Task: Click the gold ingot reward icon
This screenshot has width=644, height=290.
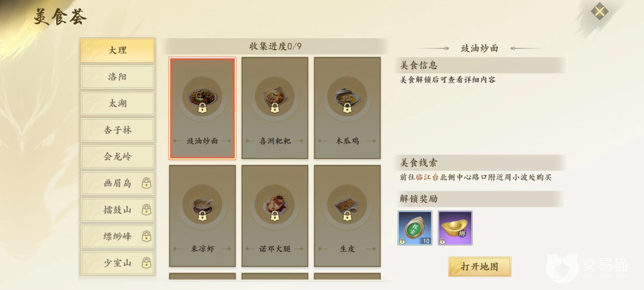Action: coord(455,228)
